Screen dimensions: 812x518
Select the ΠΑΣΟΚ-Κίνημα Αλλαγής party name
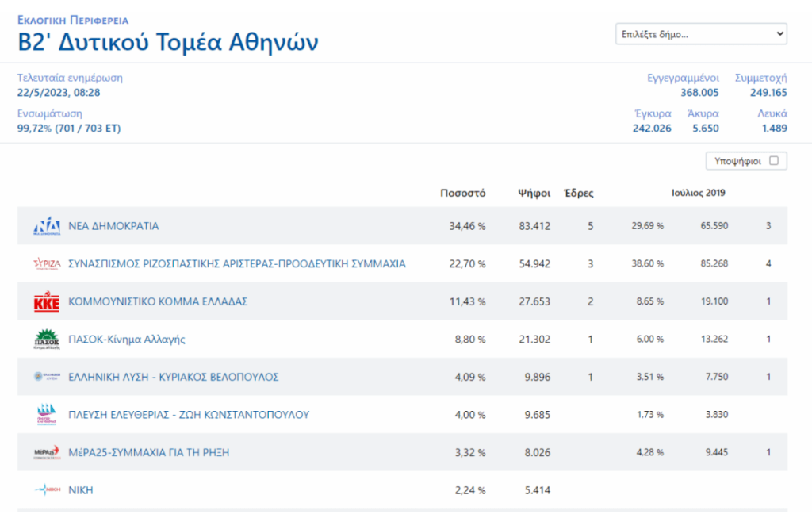(127, 339)
